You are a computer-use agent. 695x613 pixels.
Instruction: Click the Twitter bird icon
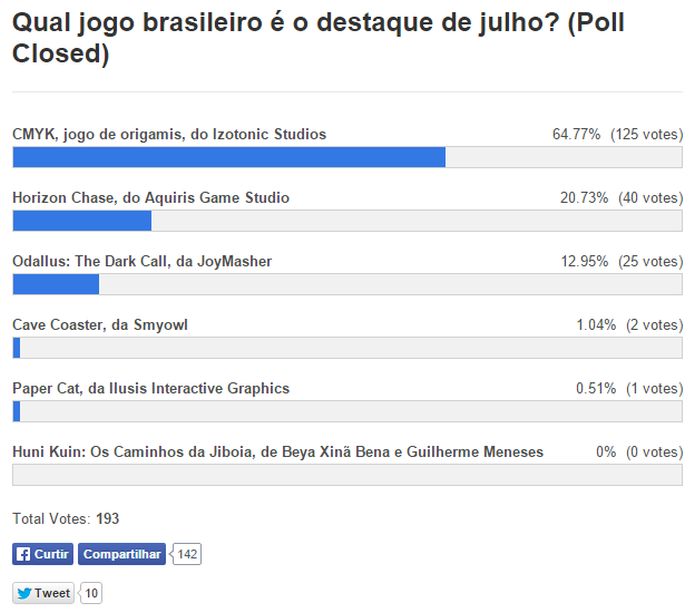tap(24, 593)
